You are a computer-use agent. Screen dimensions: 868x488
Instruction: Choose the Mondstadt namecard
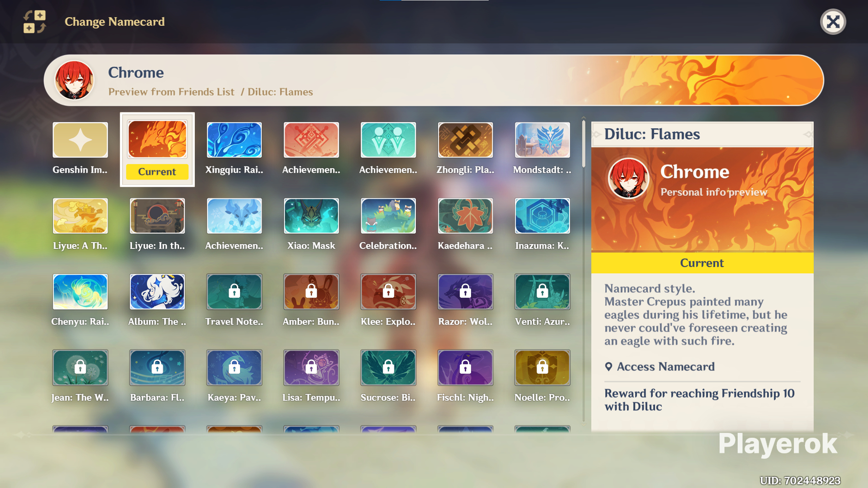[542, 140]
